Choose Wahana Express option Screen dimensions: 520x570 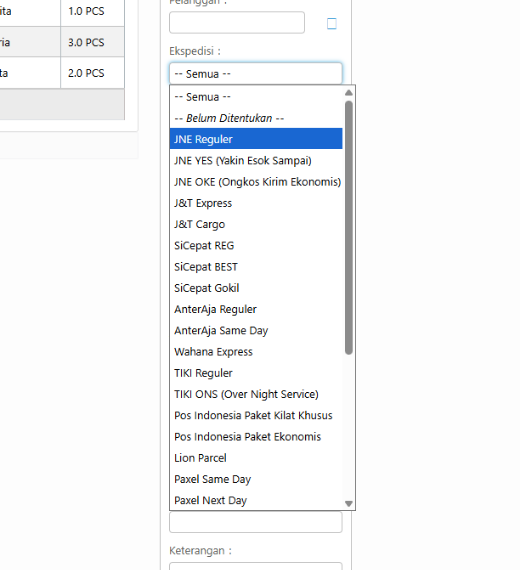coord(256,352)
